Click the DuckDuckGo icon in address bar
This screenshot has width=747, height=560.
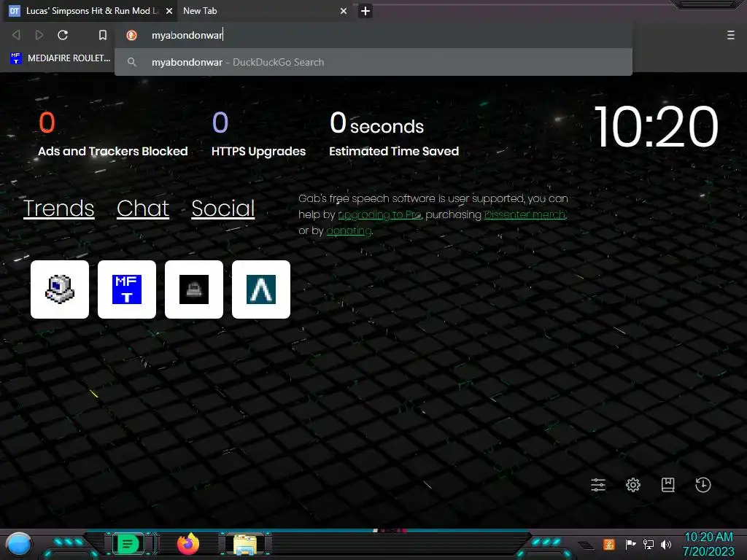pyautogui.click(x=132, y=35)
